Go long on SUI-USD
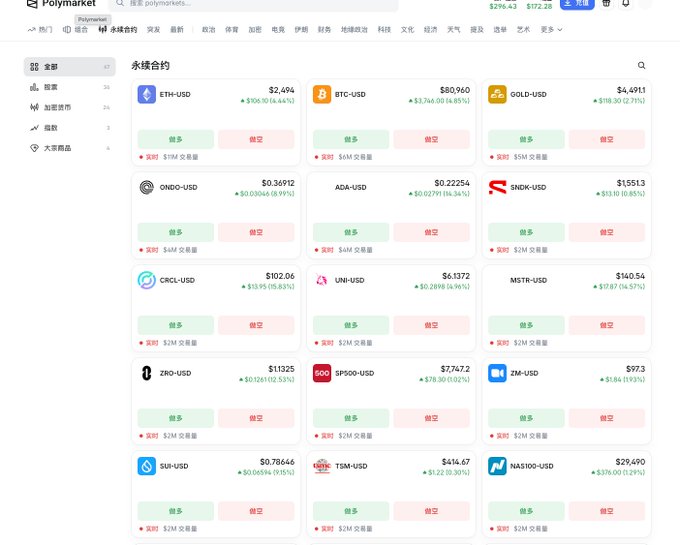This screenshot has width=680, height=545. coord(176,511)
